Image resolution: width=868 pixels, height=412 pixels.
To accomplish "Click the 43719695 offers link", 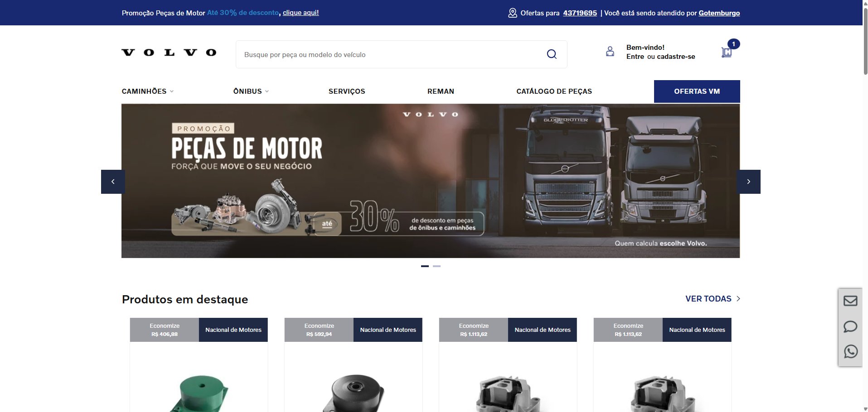I will (580, 13).
